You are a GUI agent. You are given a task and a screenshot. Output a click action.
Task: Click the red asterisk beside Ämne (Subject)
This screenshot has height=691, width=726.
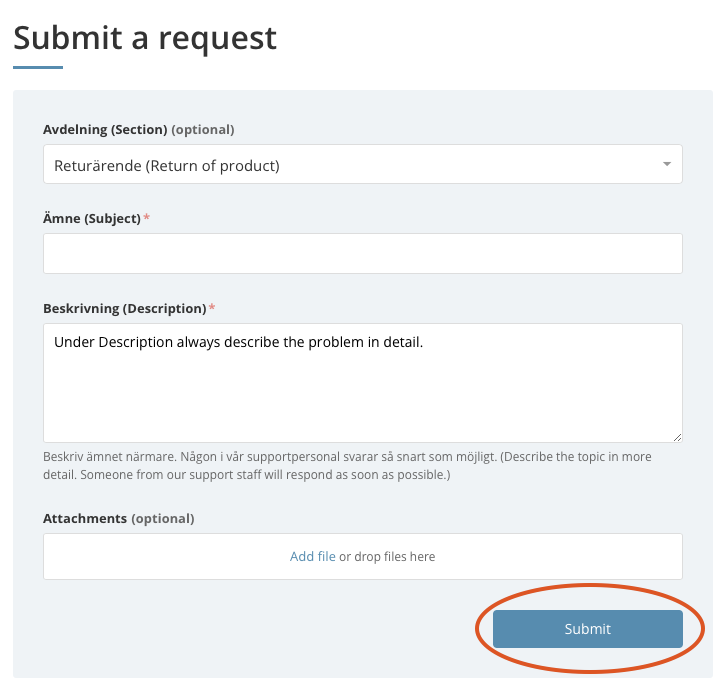(147, 218)
